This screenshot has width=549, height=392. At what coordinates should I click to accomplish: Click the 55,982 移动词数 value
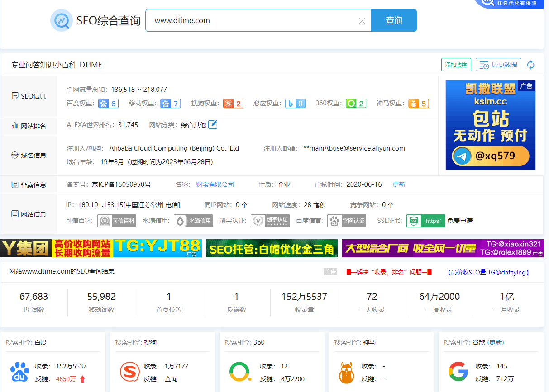pos(101,297)
